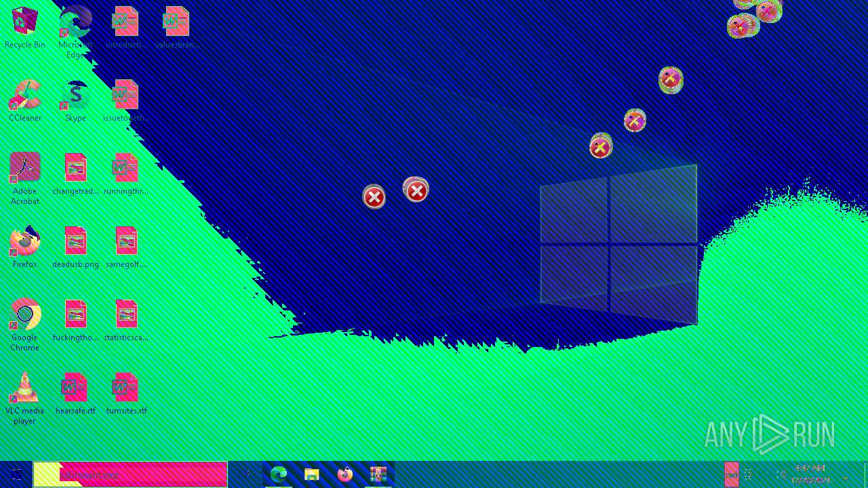Select the fuckingtho... image file
This screenshot has height=488, width=868.
pyautogui.click(x=75, y=321)
